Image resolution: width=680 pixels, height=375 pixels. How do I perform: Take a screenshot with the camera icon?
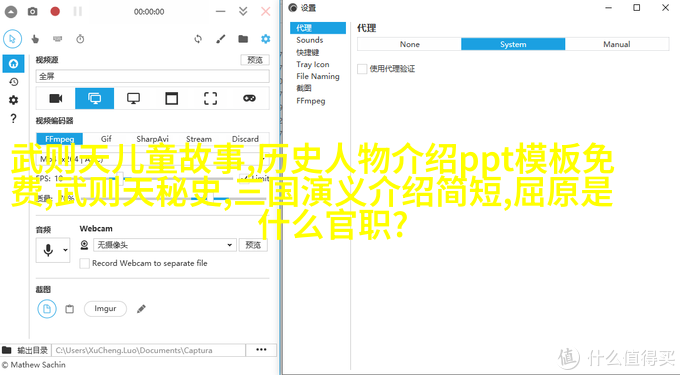pos(33,12)
